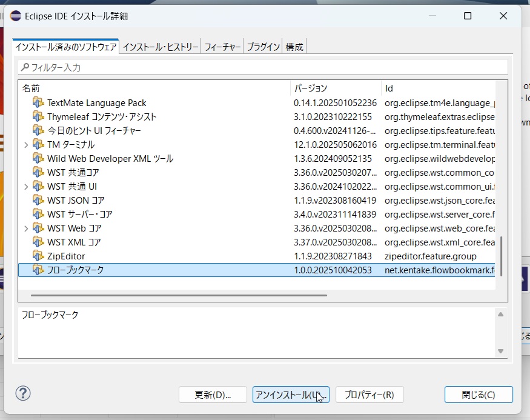Click the フローブックマーク feature icon

pyautogui.click(x=38, y=270)
